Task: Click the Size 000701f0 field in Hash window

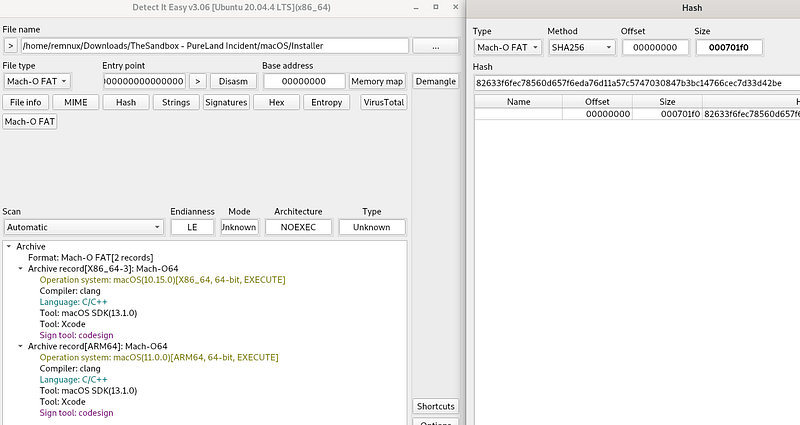Action: click(729, 47)
